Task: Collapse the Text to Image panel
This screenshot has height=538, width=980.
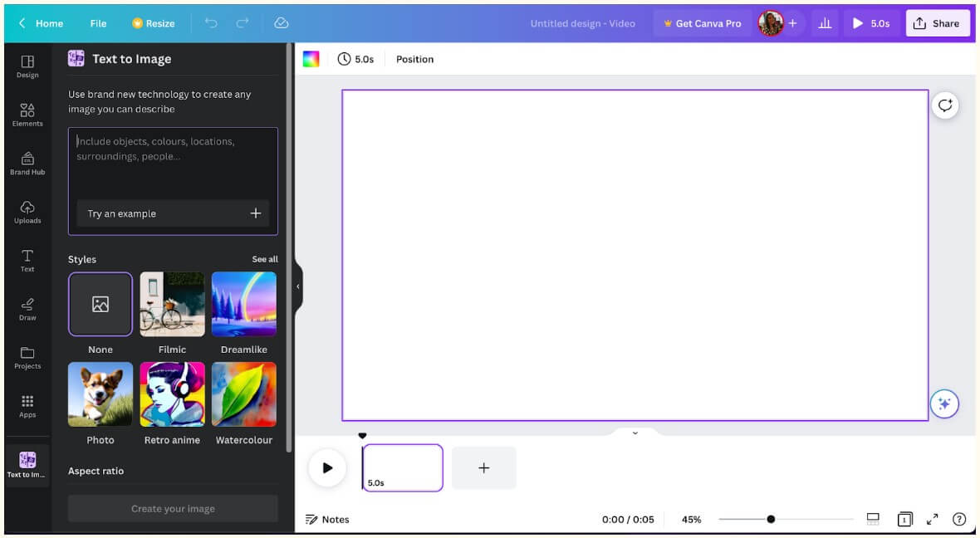Action: (x=297, y=286)
